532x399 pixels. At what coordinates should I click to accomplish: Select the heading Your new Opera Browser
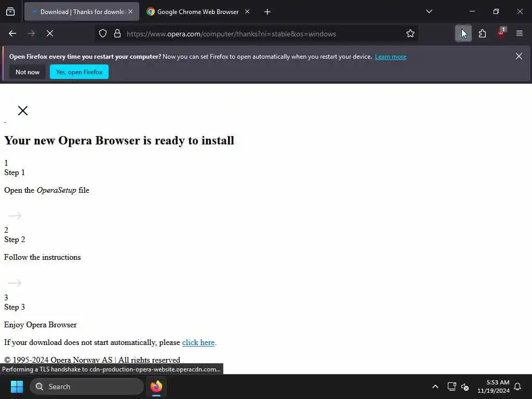(119, 140)
